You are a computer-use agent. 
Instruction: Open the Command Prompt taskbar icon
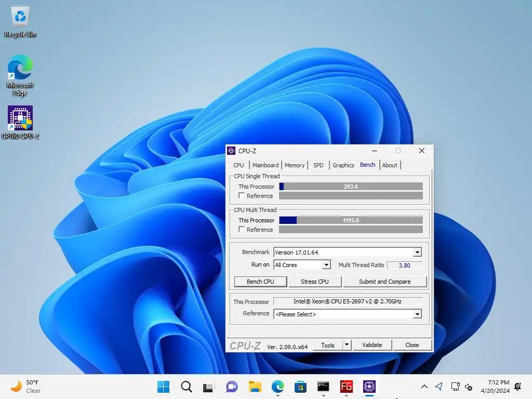coord(323,387)
